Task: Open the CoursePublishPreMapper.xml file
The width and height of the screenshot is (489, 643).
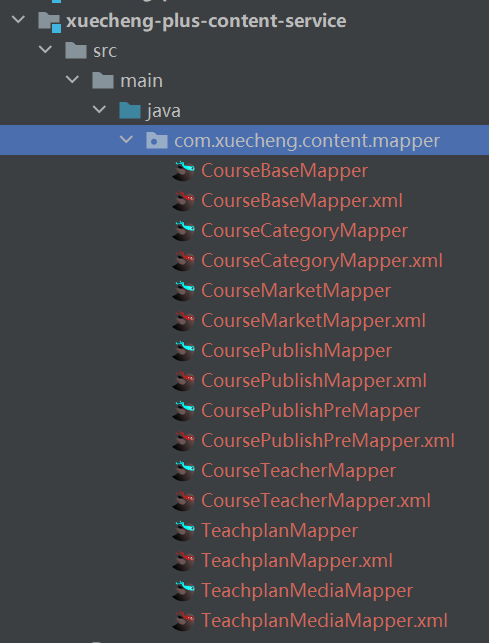Action: tap(328, 441)
